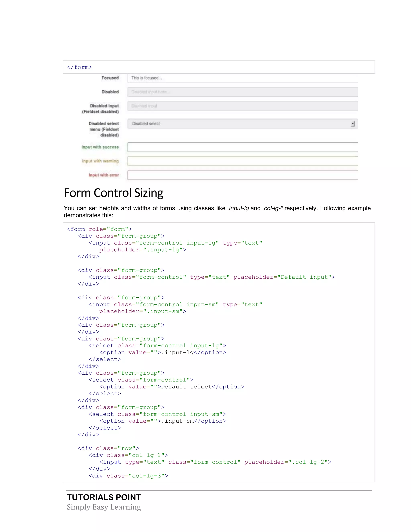Screen dimensions: 411x532
Task: Click the <div class="col-lg-2"> code line
Action: coord(128,455)
